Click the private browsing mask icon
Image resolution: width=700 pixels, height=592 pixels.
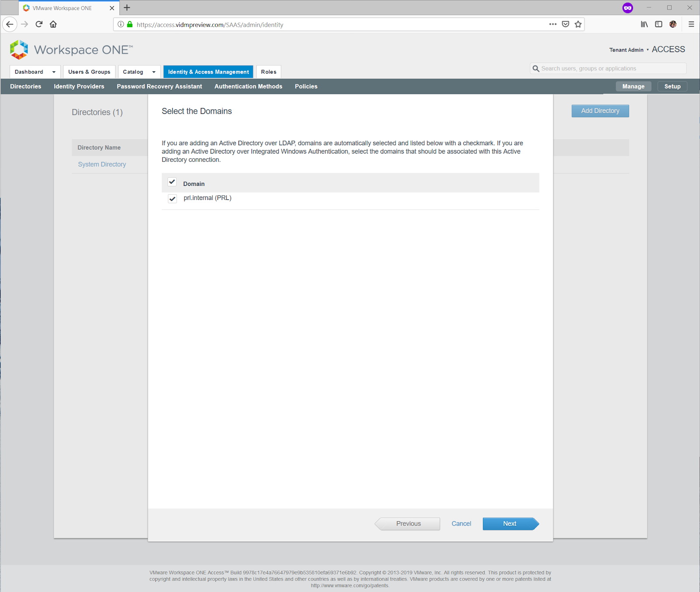(x=628, y=8)
